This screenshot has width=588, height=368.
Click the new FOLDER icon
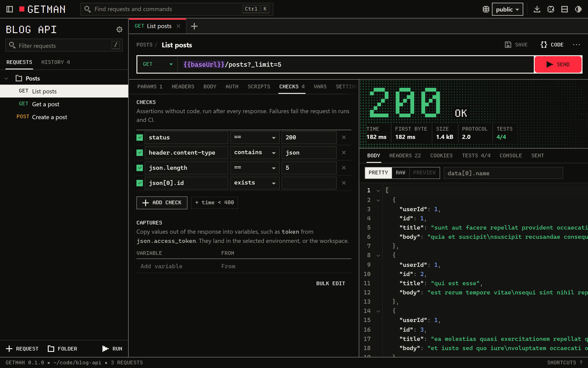click(51, 348)
